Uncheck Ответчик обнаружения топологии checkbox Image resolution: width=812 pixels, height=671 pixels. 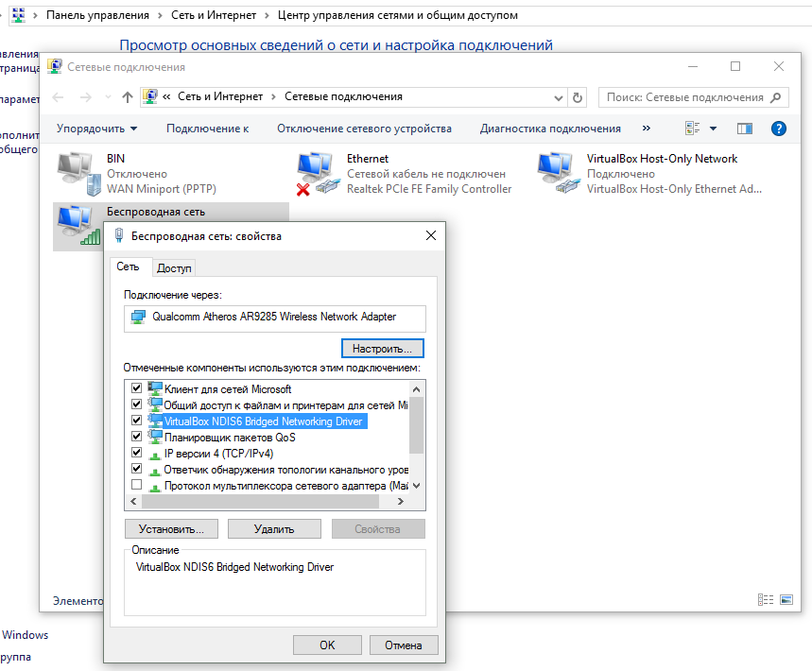(x=137, y=469)
